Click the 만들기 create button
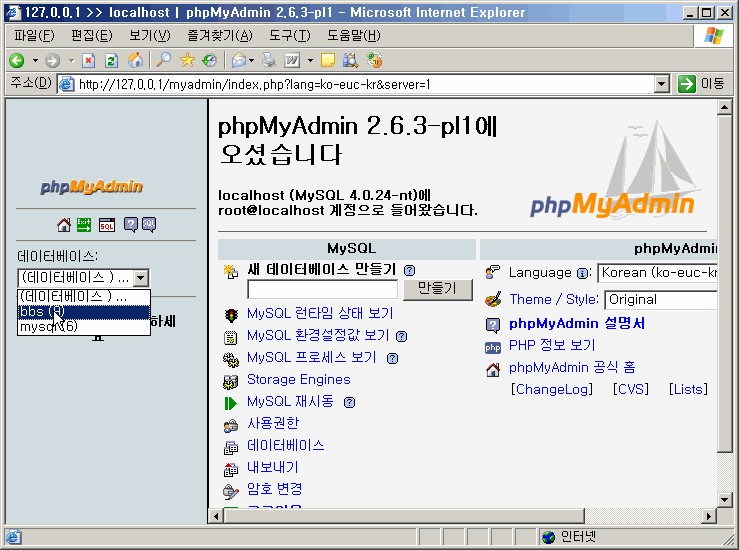The height and width of the screenshot is (550, 739). pyautogui.click(x=437, y=289)
